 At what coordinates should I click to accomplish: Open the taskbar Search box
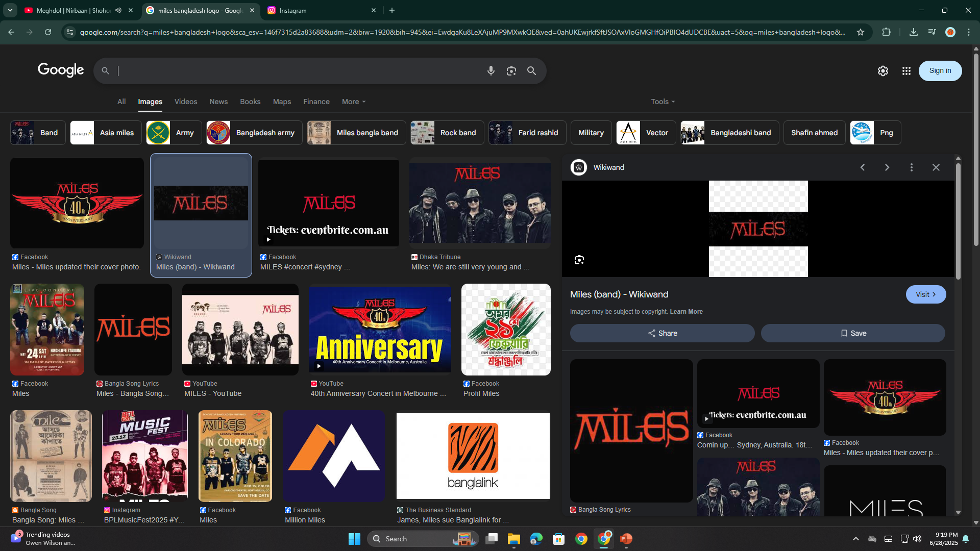pyautogui.click(x=423, y=539)
